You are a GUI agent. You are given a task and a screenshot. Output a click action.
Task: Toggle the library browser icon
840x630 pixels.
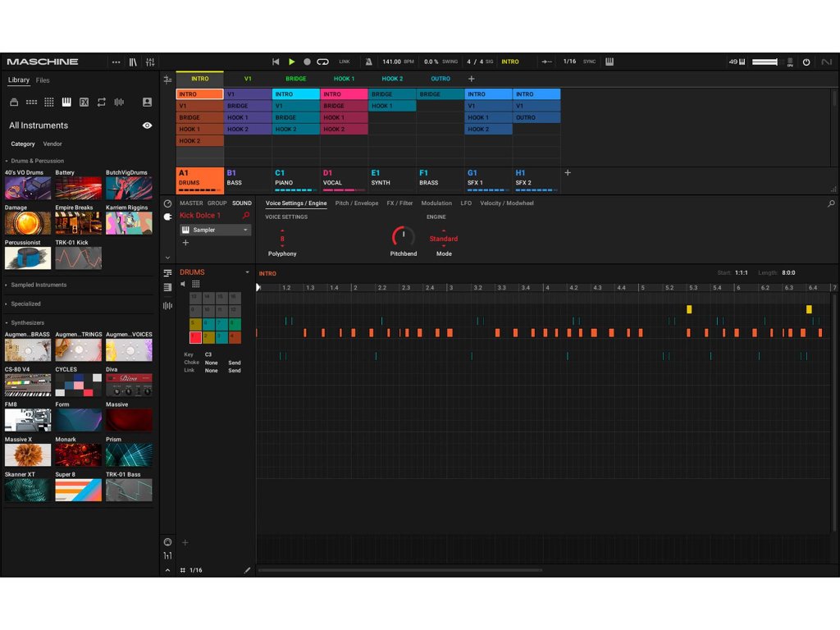(x=133, y=62)
